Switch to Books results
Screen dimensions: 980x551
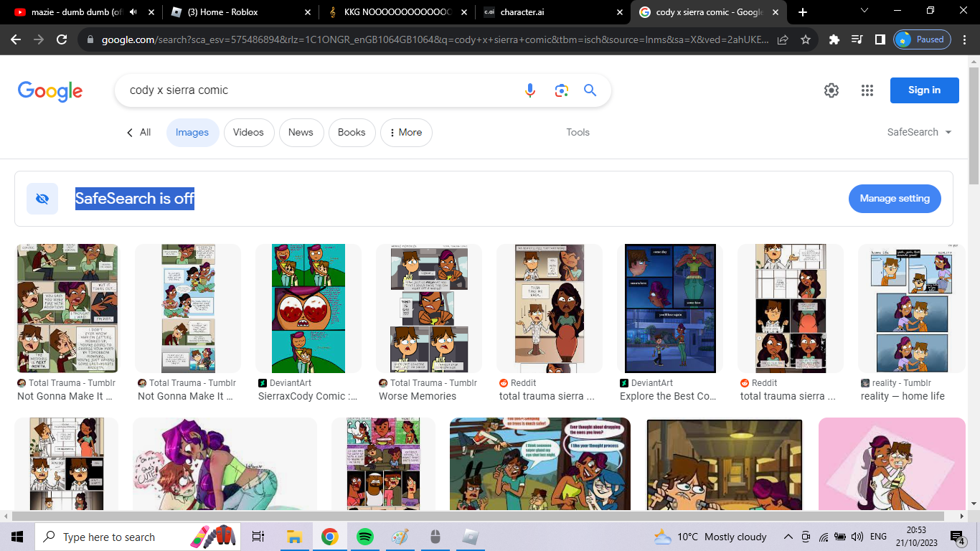coord(352,133)
